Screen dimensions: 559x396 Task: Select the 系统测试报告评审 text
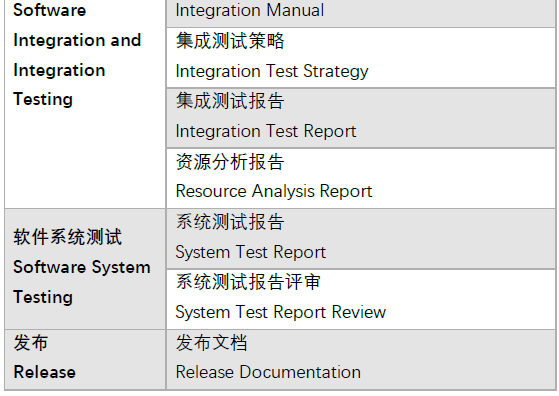click(x=248, y=282)
